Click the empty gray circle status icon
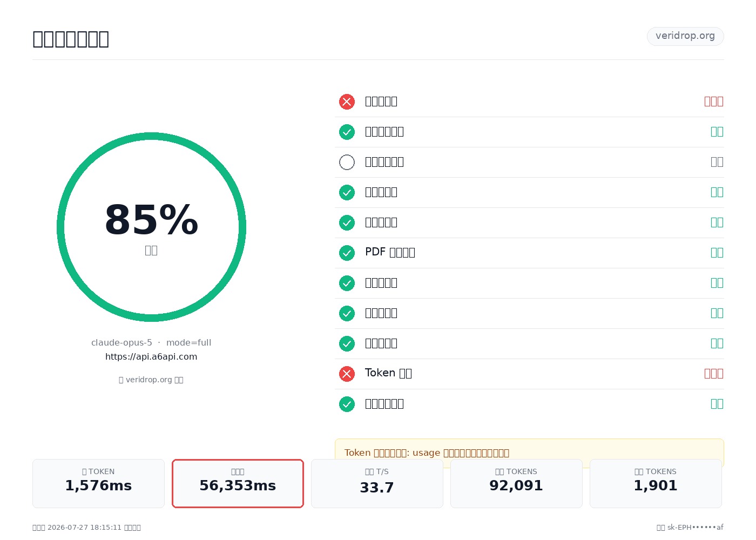Image resolution: width=756 pixels, height=540 pixels. (x=347, y=162)
